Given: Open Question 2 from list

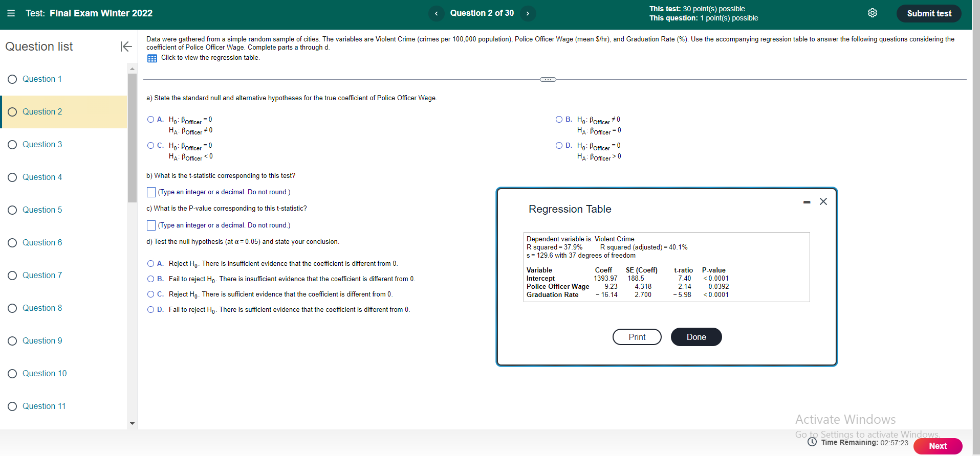Looking at the screenshot, I should tap(42, 112).
